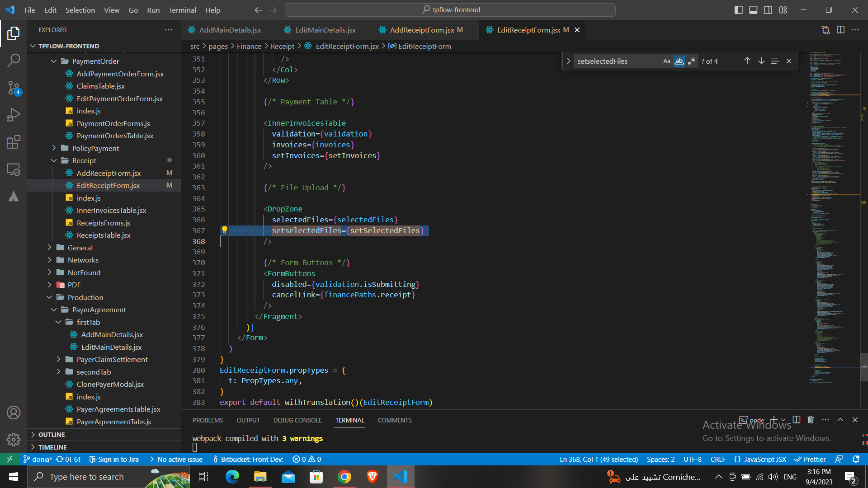Viewport: 868px width, 488px height.
Task: Open the PROBLEMS panel tab
Action: (208, 420)
